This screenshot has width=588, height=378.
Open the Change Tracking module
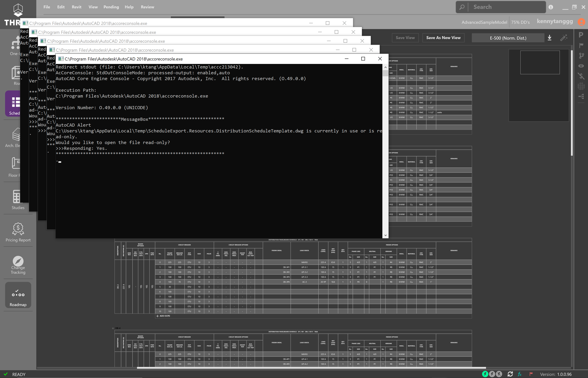[18, 265]
